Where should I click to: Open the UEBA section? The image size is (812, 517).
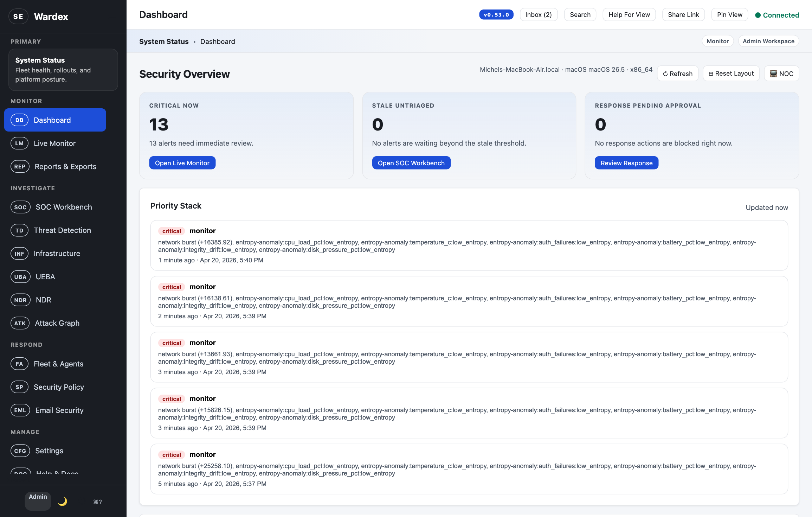pyautogui.click(x=45, y=276)
